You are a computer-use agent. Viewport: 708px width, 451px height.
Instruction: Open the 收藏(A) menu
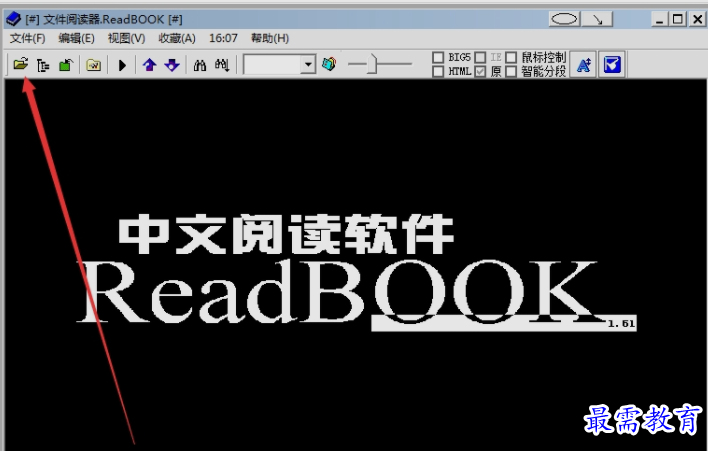tap(177, 38)
